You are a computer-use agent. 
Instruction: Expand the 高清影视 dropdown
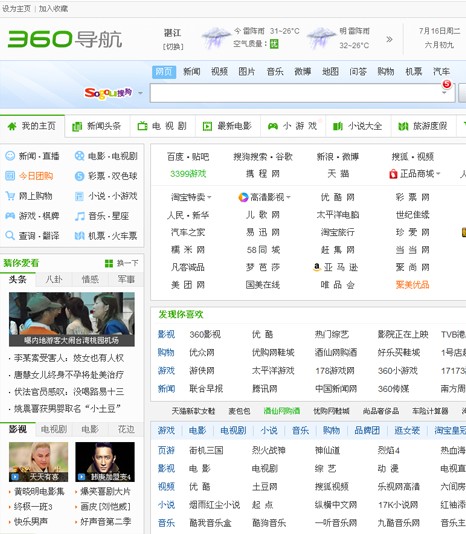coord(288,198)
